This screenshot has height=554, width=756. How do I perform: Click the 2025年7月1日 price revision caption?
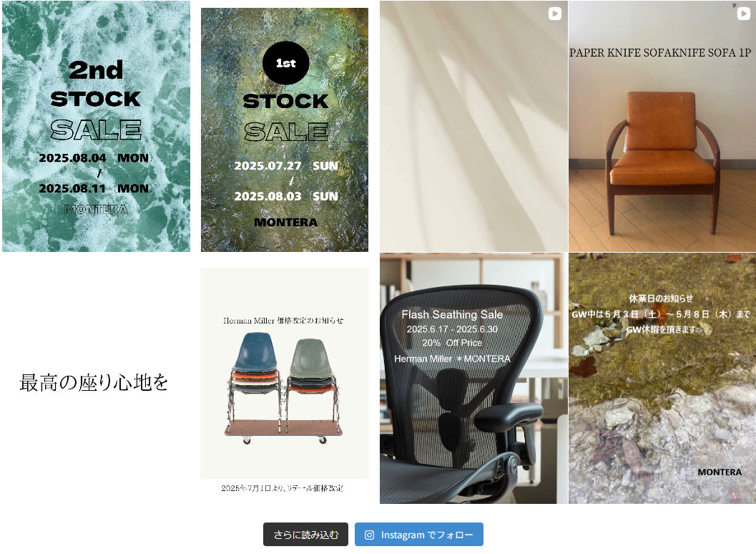pos(282,488)
